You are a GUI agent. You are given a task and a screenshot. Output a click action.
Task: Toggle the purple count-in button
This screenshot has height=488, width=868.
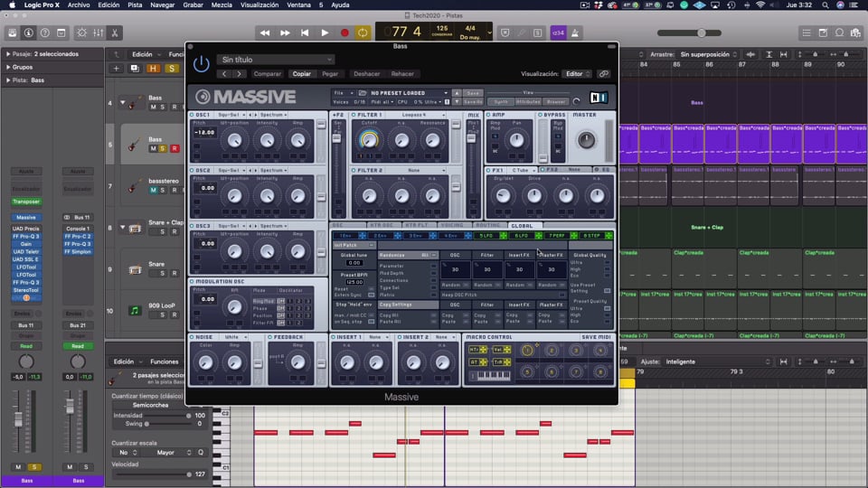(558, 33)
